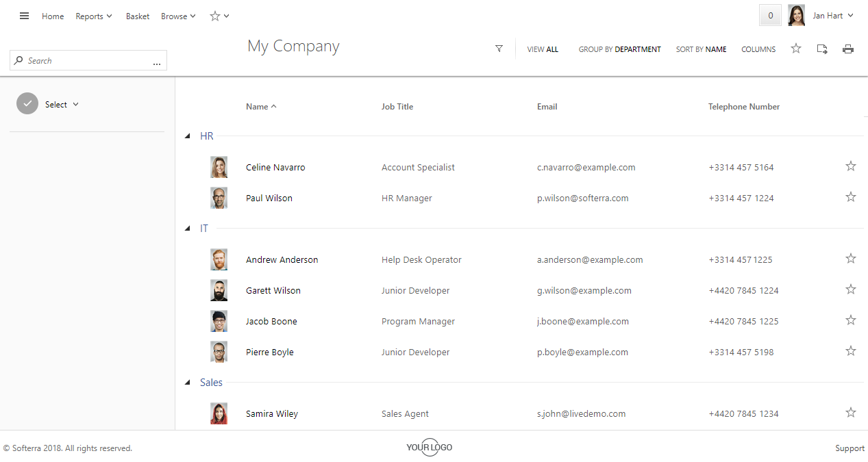Image resolution: width=868 pixels, height=462 pixels.
Task: Expand the Jan Hart user menu
Action: pyautogui.click(x=833, y=16)
